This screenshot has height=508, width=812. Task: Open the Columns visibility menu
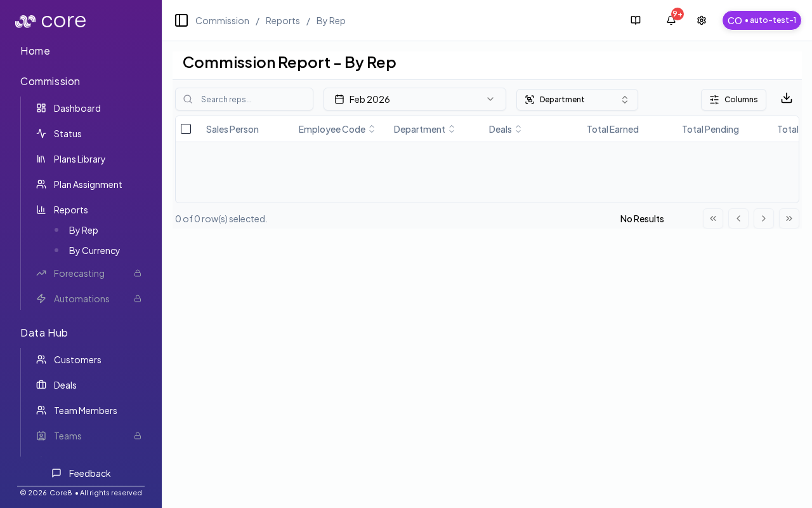733,100
